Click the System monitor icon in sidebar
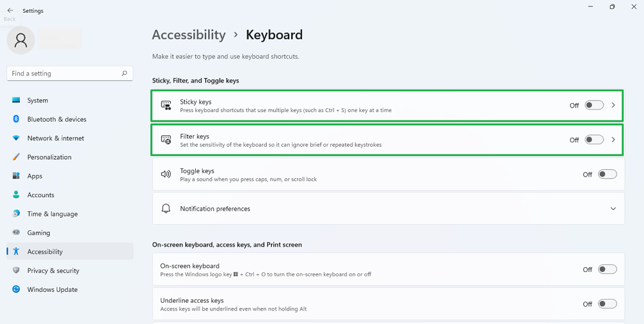644x324 pixels. pyautogui.click(x=16, y=100)
